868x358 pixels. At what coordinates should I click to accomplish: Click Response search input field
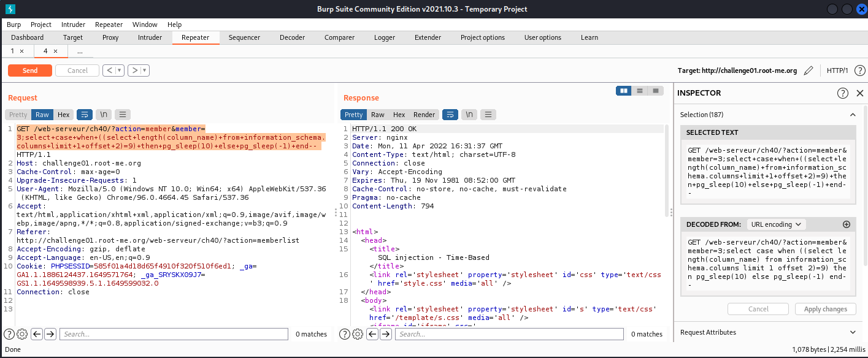(510, 334)
